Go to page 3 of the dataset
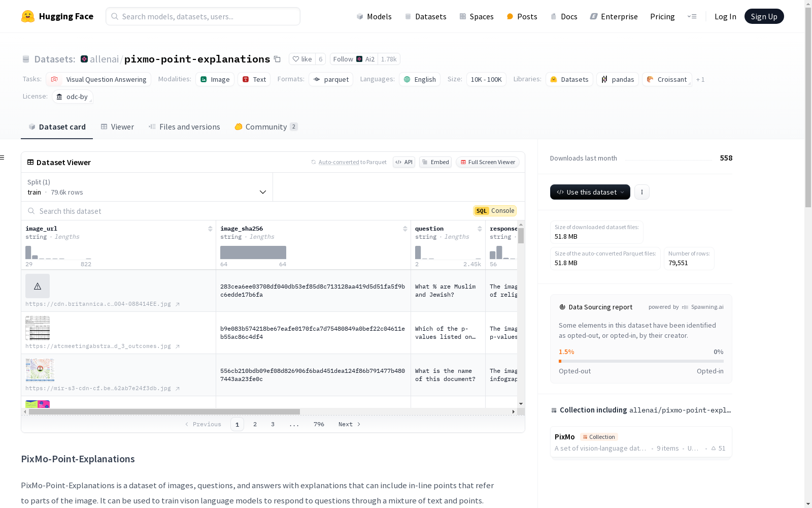The width and height of the screenshot is (812, 508). (x=273, y=424)
